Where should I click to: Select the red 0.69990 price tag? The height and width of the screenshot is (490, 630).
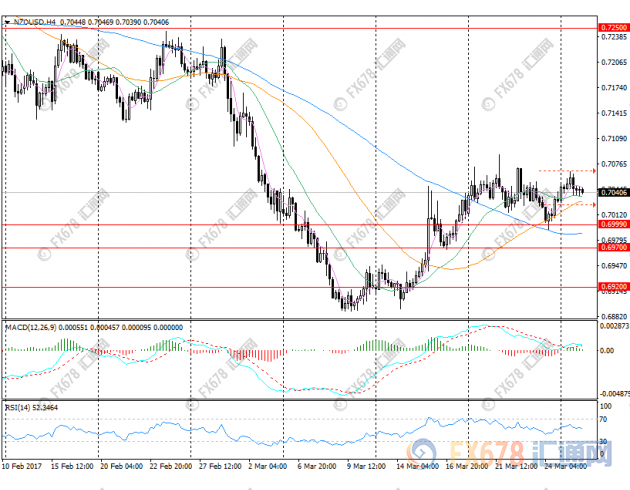coord(611,225)
